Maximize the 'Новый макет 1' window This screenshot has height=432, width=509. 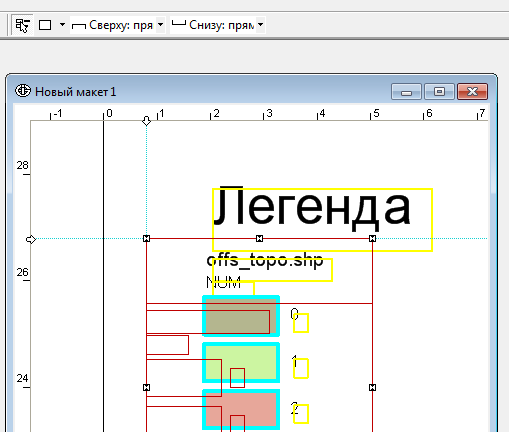coord(439,92)
